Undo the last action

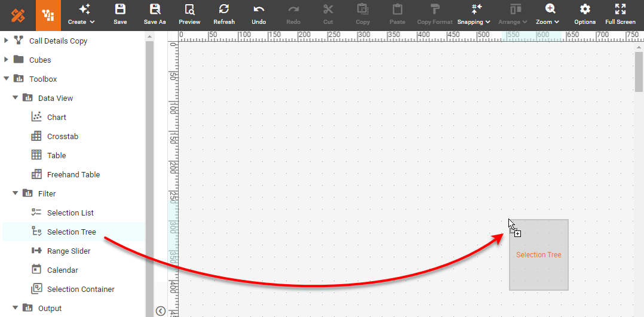(x=259, y=15)
